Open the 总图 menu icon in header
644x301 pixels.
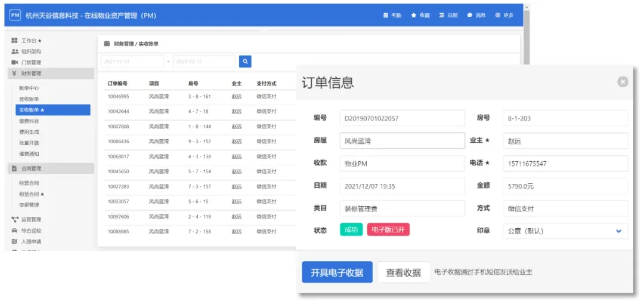click(442, 15)
